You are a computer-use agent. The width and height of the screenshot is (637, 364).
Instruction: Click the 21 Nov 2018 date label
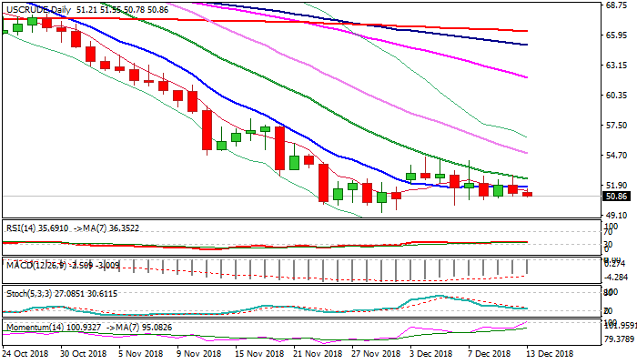pyautogui.click(x=316, y=353)
